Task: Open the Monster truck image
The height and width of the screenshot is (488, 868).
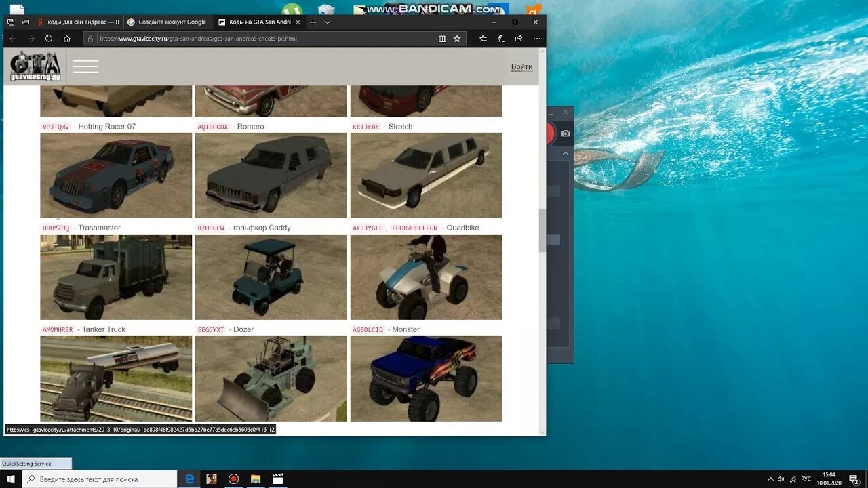Action: click(x=426, y=379)
